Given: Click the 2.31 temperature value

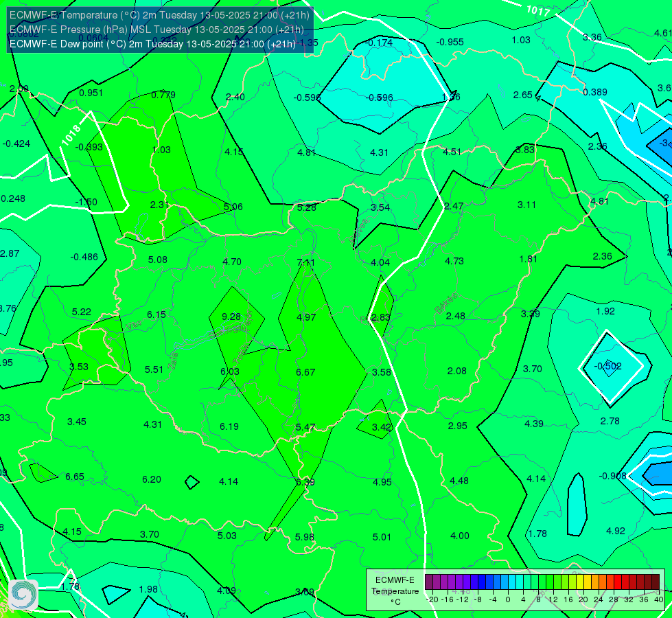Looking at the screenshot, I should pos(159,205).
